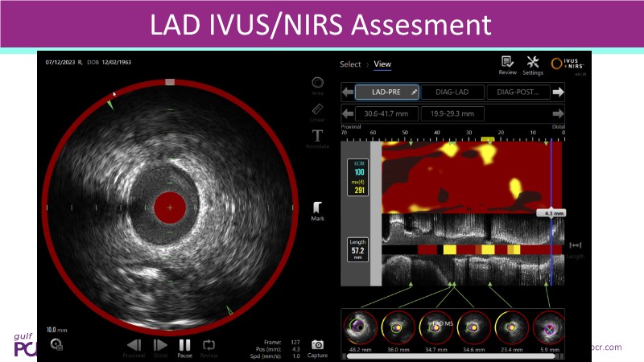644x362 pixels.
Task: Choose the Annotate text tool
Action: tap(318, 136)
